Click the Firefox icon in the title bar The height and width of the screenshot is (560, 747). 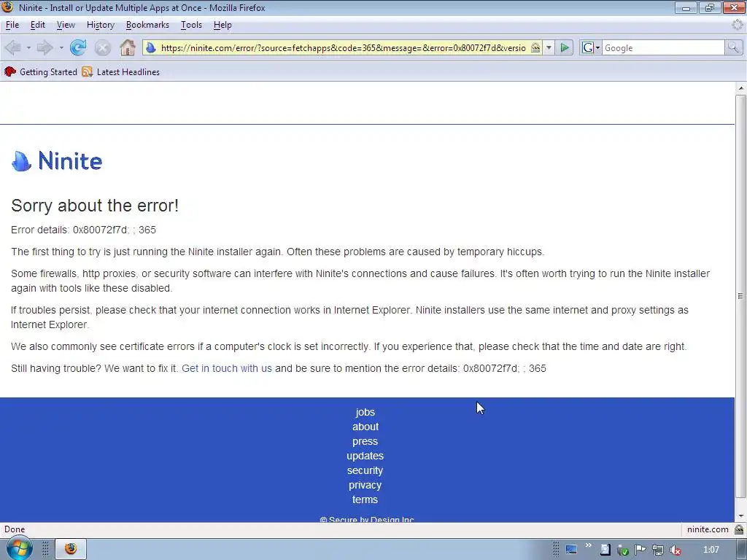[7, 7]
